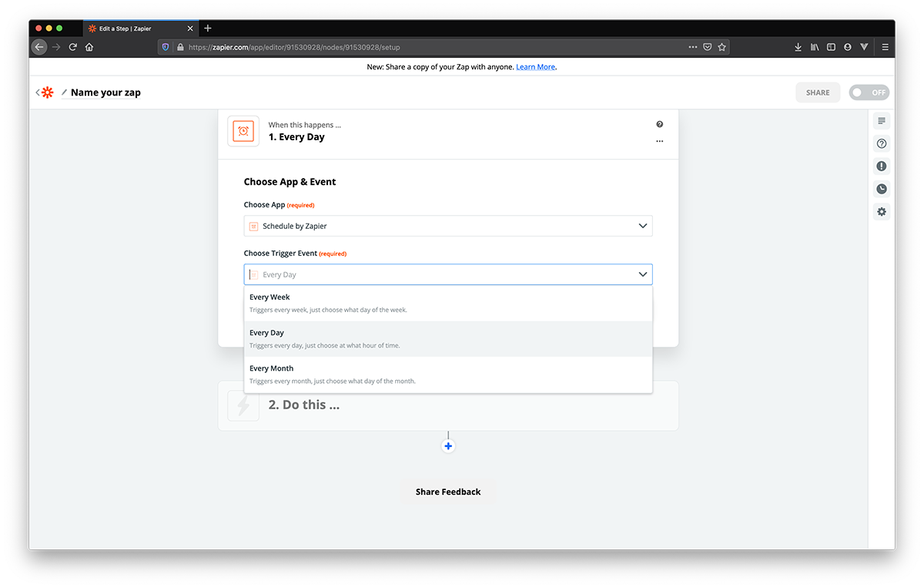Save to Pocket icon in URL bar
Screen dimensions: 924x588
point(707,47)
